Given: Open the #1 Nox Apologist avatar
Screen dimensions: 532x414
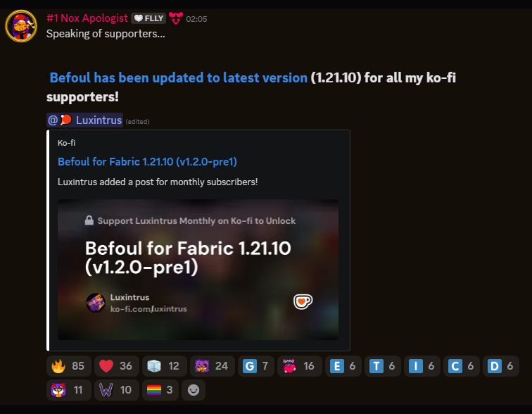Looking at the screenshot, I should click(x=21, y=26).
